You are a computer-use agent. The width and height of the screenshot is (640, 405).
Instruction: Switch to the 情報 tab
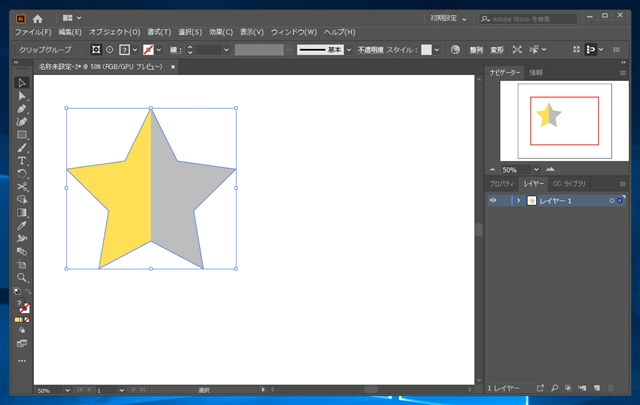coord(536,72)
